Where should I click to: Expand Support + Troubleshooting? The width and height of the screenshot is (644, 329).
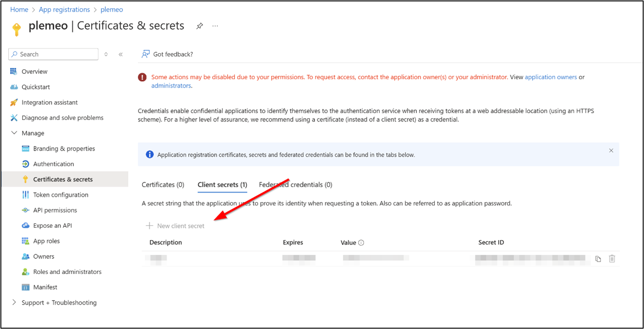click(59, 302)
